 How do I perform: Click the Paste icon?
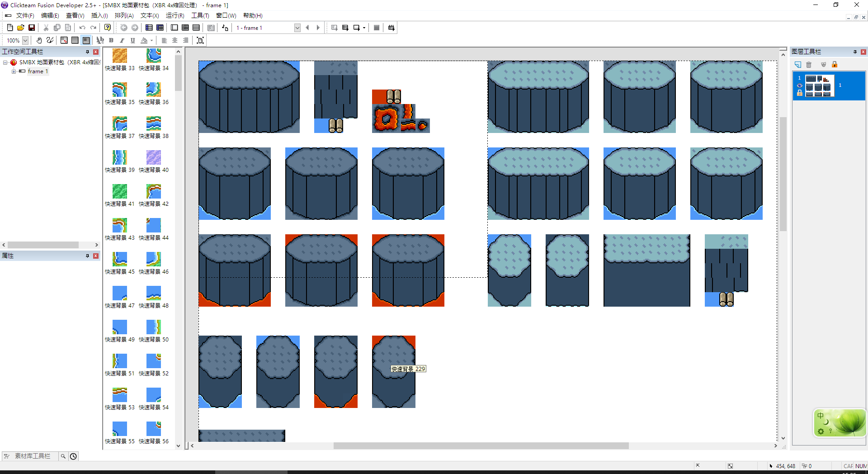point(68,28)
